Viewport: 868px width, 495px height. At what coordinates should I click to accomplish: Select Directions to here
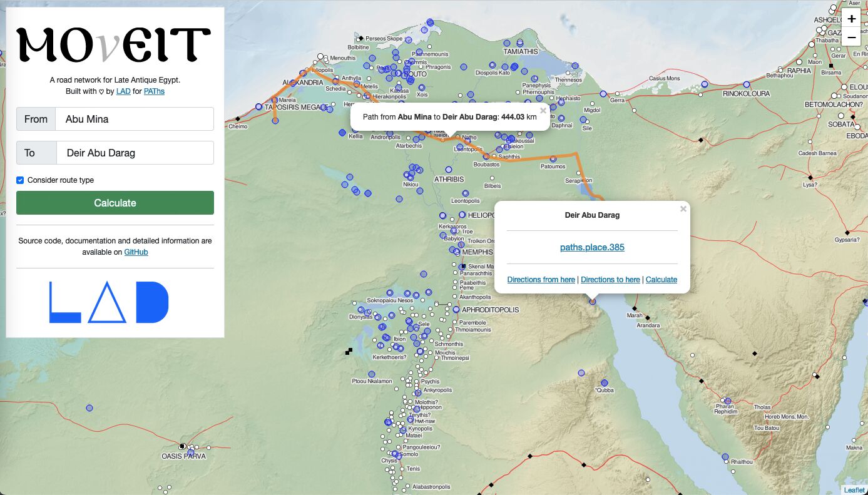tap(610, 280)
